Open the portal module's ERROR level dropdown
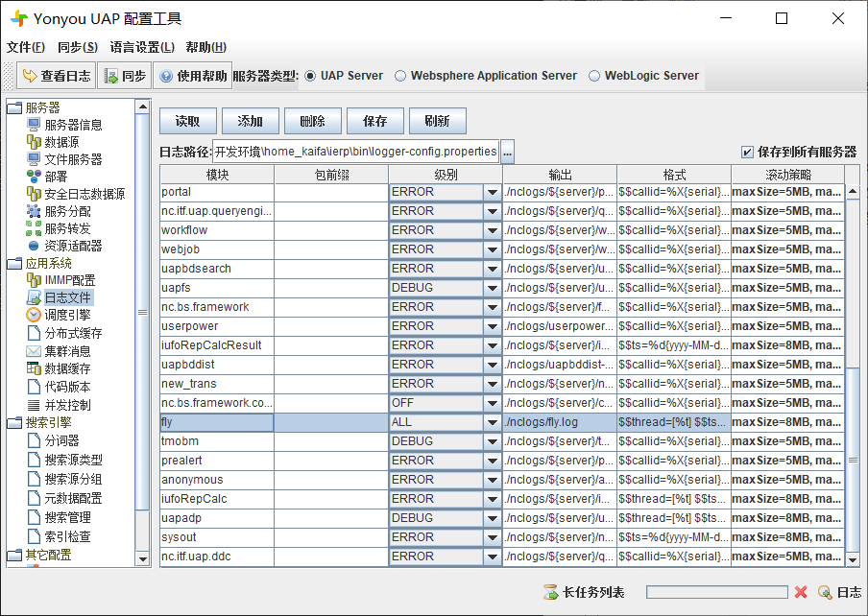This screenshot has height=616, width=868. [x=491, y=191]
